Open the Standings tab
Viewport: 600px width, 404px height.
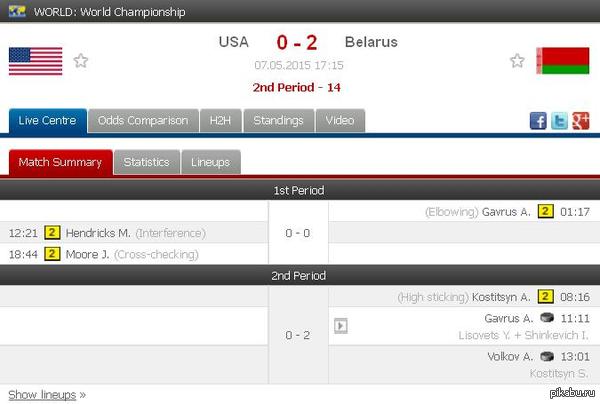[x=279, y=121]
